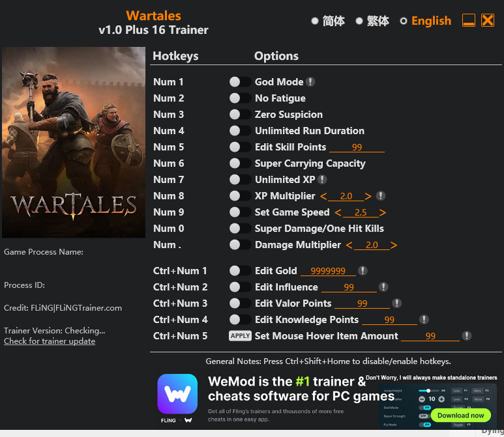Click the info icon beside God Mode
Viewport: 504px width, 437px height.
click(x=311, y=82)
